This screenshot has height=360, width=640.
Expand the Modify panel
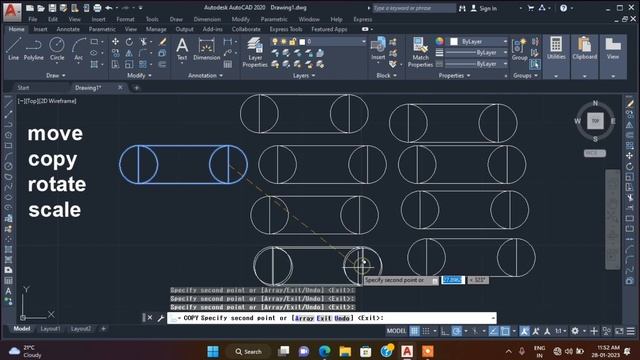point(139,76)
